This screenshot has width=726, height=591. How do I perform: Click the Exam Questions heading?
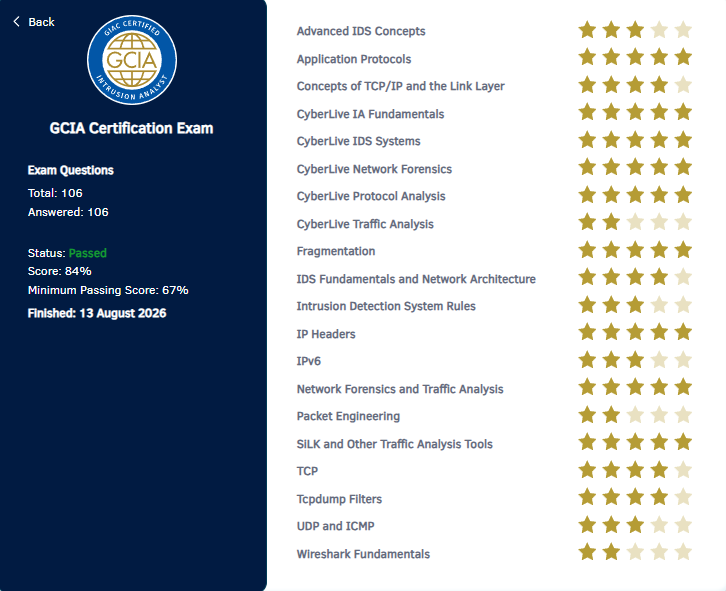pyautogui.click(x=70, y=170)
